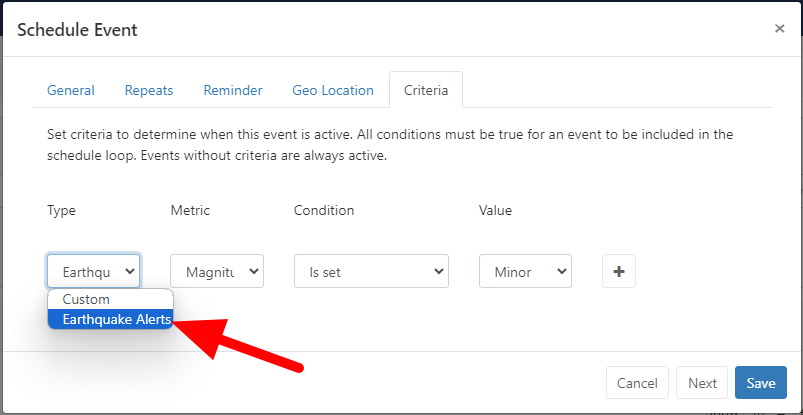Viewport: 803px width, 415px height.
Task: Open the Value dropdown showing Minor
Action: [x=525, y=271]
